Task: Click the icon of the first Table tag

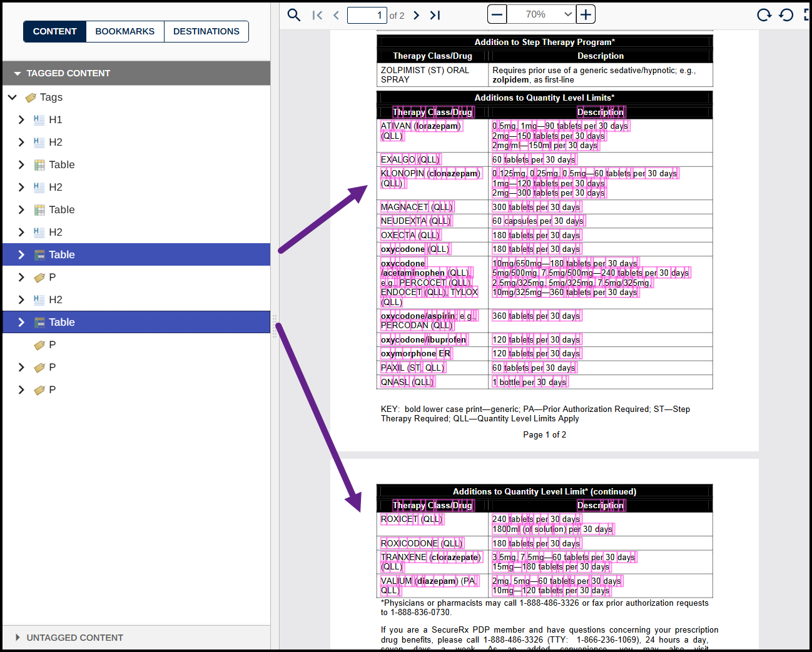Action: [x=39, y=165]
